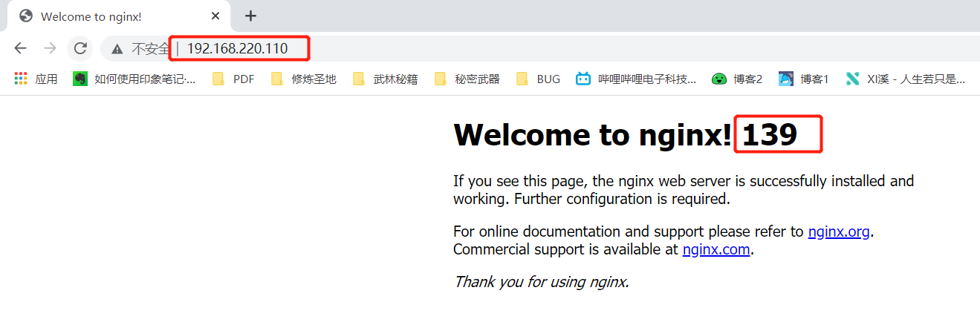Image resolution: width=980 pixels, height=322 pixels.
Task: Click the Welcome to nginx! 139 heading
Action: pyautogui.click(x=625, y=134)
